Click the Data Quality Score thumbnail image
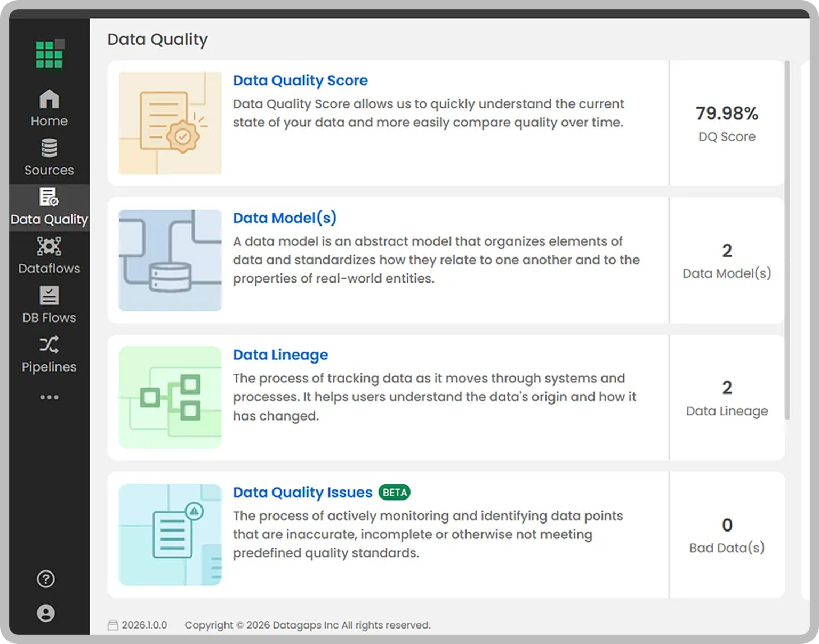Image resolution: width=819 pixels, height=644 pixels. coord(170,123)
